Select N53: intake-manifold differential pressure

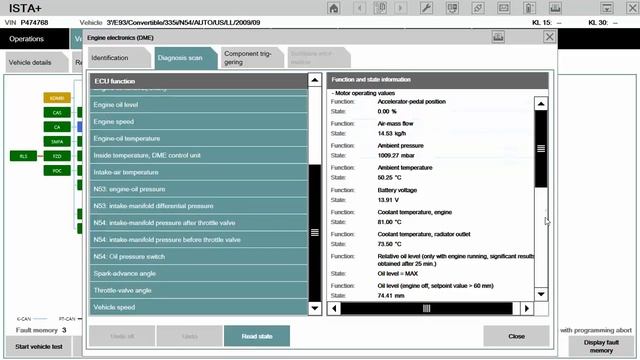(199, 206)
